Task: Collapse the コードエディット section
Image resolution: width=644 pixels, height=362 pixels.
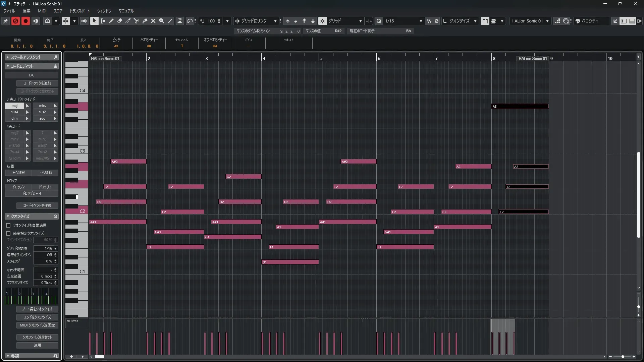Action: 8,66
